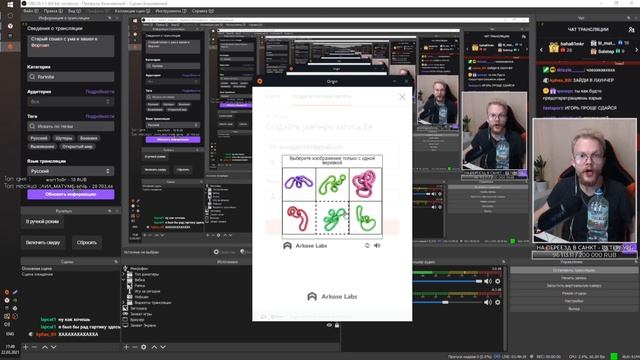This screenshot has width=640, height=360.
Task: Add a new scene with the plus button
Action: tap(26, 347)
